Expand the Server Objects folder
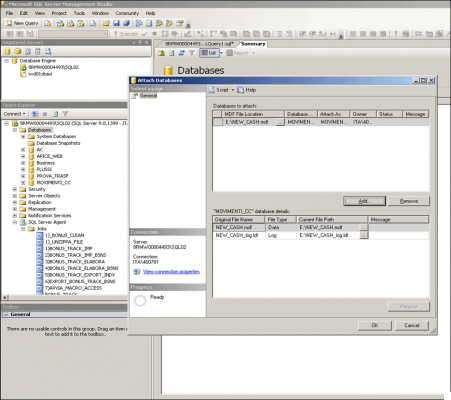Viewport: 451px width, 400px height. [15, 196]
